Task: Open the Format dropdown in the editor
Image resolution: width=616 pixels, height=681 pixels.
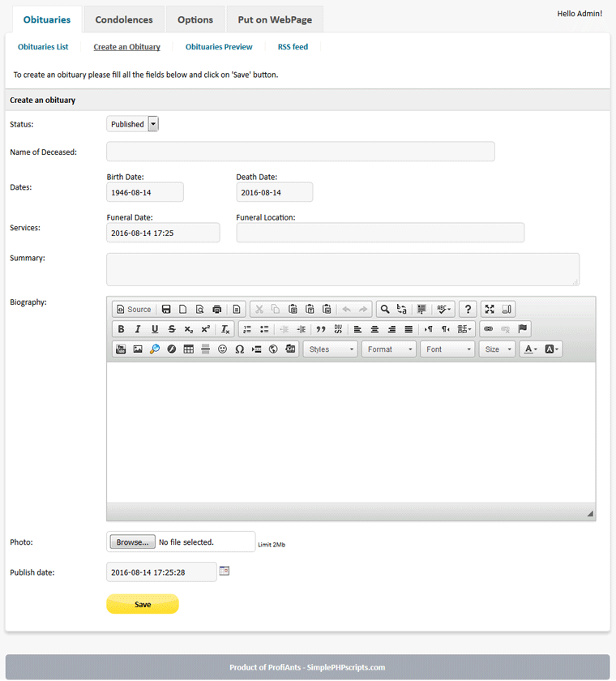Action: (388, 349)
